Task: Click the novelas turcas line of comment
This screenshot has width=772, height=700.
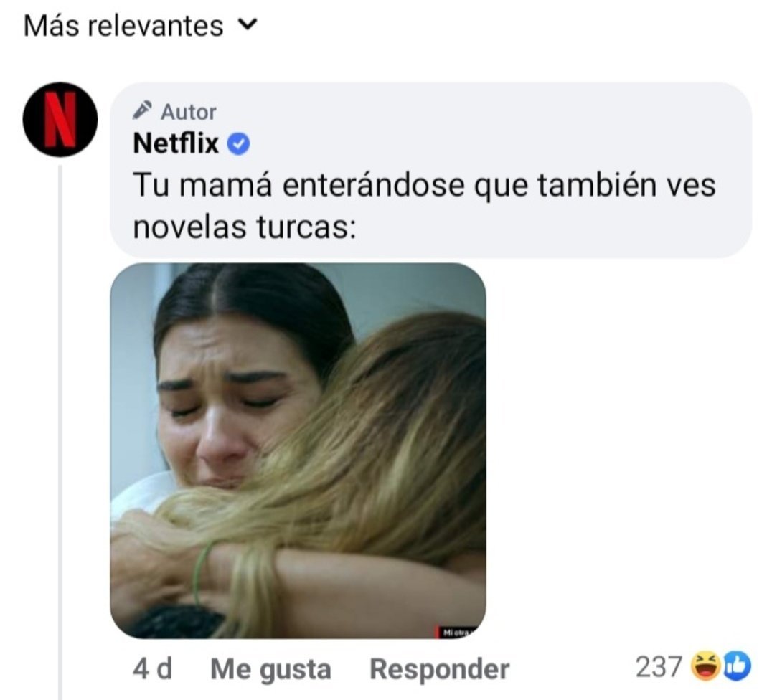Action: coord(245,227)
